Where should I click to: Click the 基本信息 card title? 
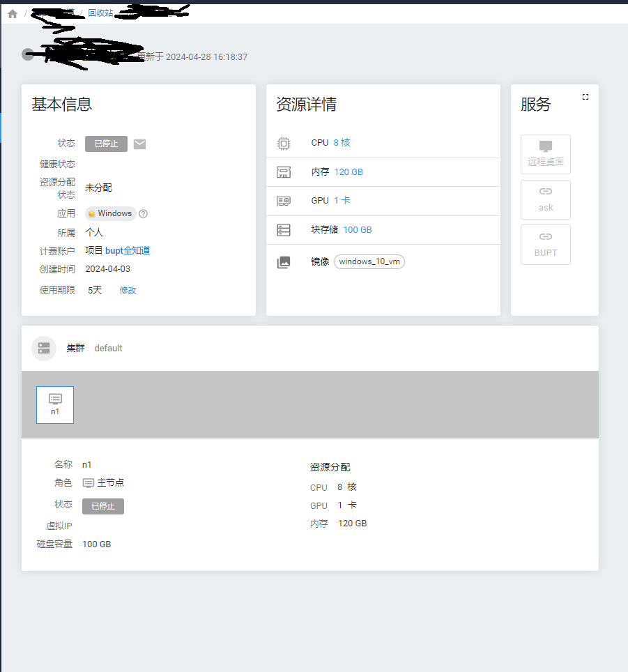[62, 104]
